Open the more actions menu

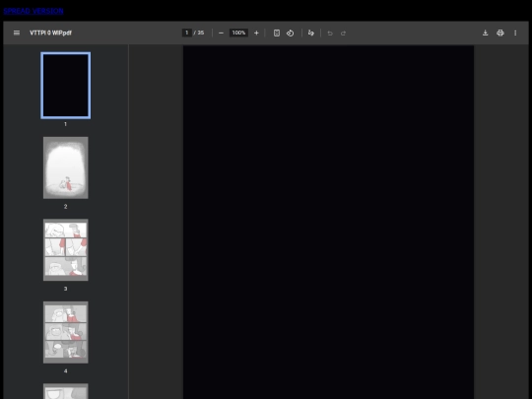515,33
